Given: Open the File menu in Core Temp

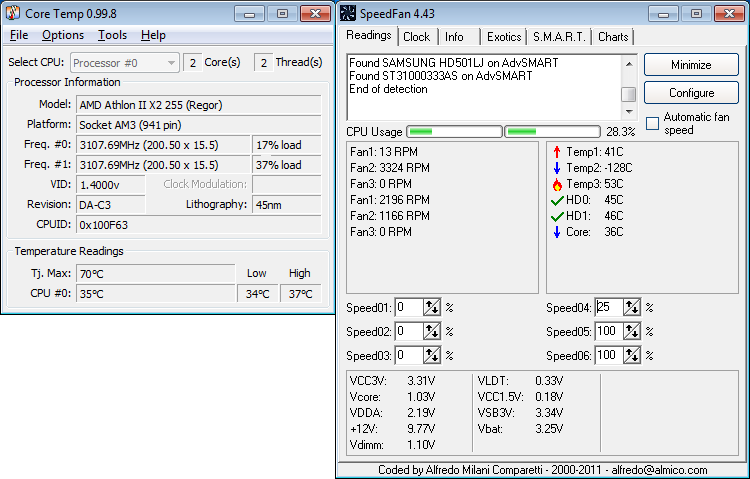Looking at the screenshot, I should coord(19,35).
